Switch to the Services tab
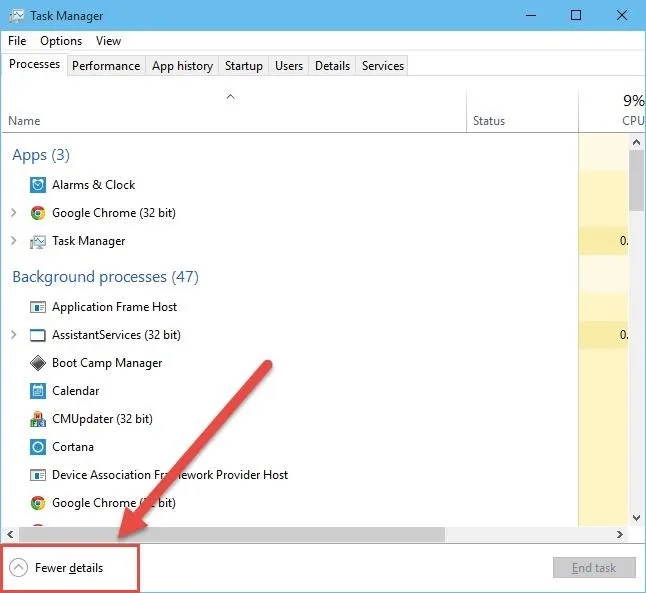 coord(383,66)
